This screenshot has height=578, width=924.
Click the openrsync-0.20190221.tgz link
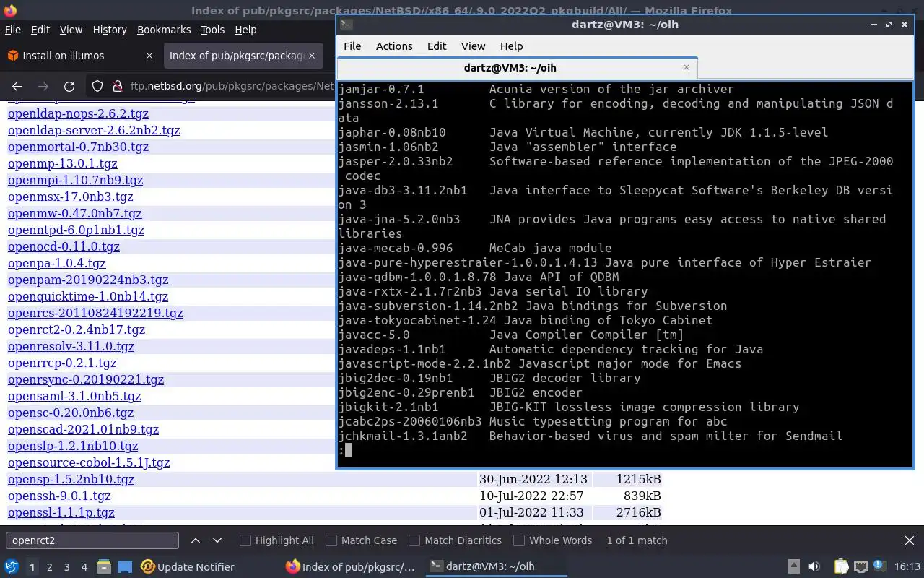click(x=86, y=379)
